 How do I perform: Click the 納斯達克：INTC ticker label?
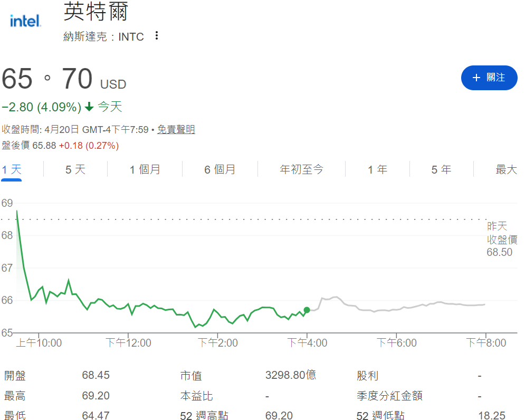pyautogui.click(x=103, y=36)
